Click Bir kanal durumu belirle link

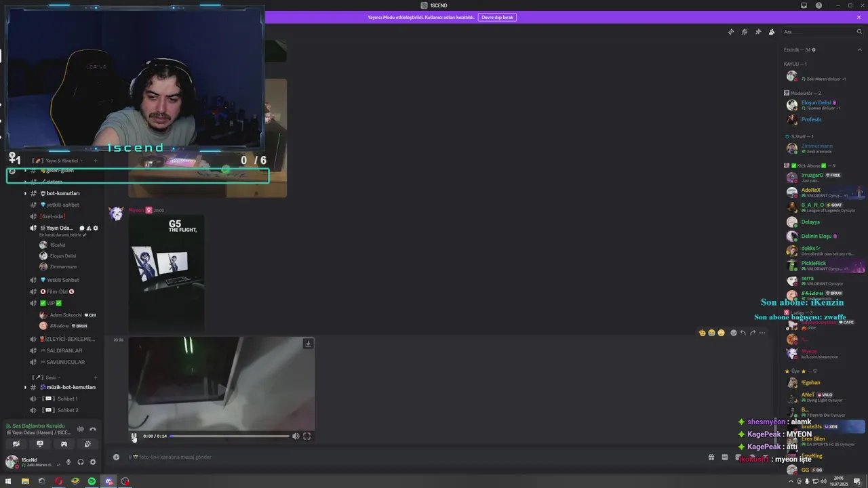click(x=61, y=235)
